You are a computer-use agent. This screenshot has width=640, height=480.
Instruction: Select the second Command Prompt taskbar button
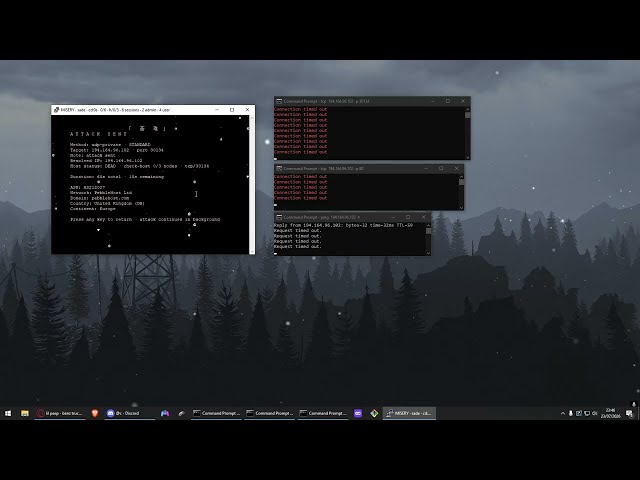pos(270,413)
